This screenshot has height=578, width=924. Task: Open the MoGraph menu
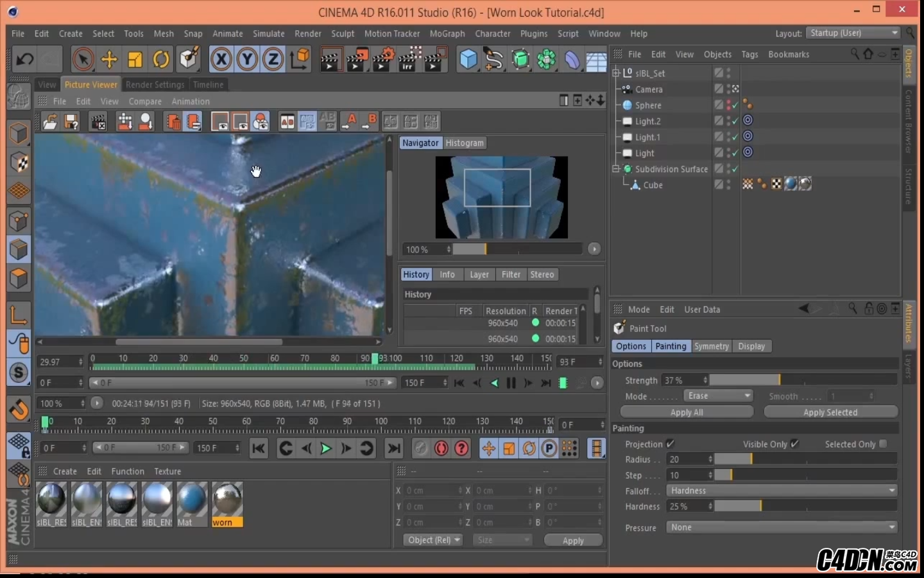click(447, 33)
